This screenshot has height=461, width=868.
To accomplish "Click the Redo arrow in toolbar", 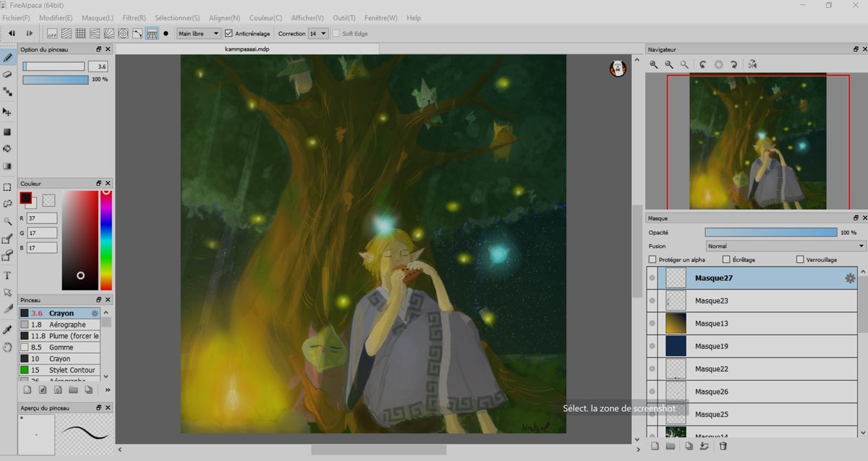I will [x=30, y=33].
